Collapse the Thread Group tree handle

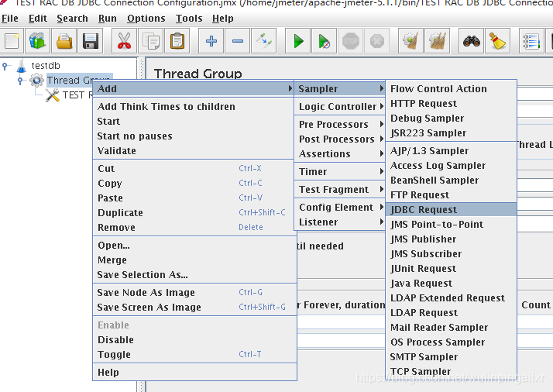(x=20, y=81)
